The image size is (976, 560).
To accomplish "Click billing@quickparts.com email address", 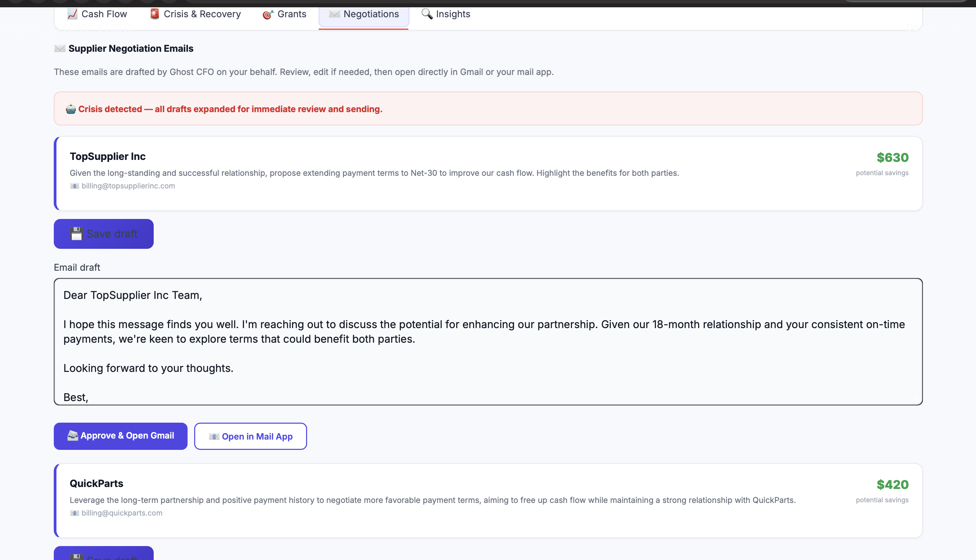I will (122, 513).
